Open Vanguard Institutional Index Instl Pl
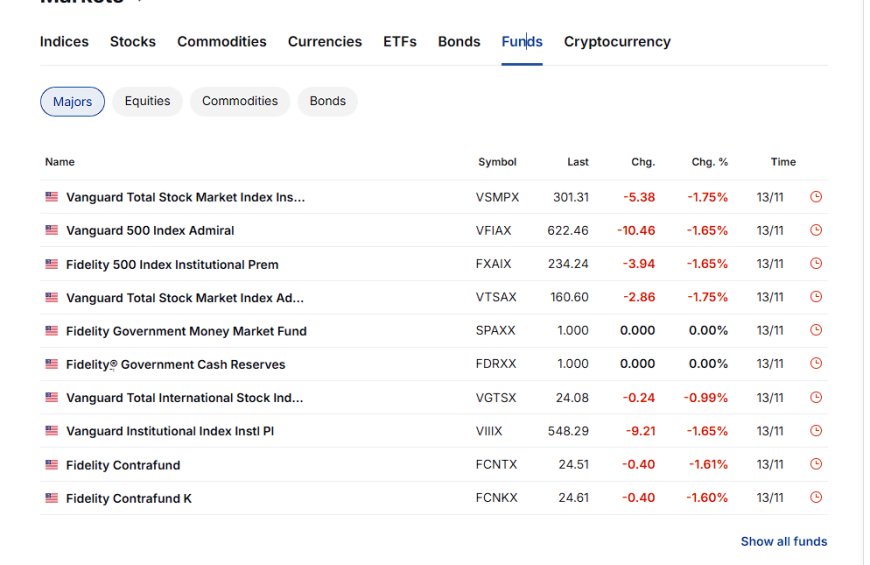The image size is (870, 565). 170,431
